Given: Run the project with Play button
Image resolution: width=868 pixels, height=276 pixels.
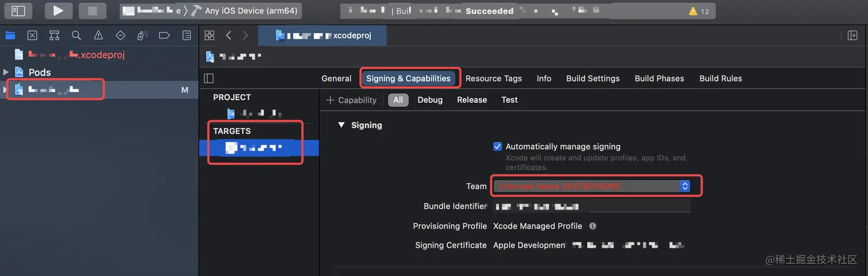Looking at the screenshot, I should pos(58,11).
